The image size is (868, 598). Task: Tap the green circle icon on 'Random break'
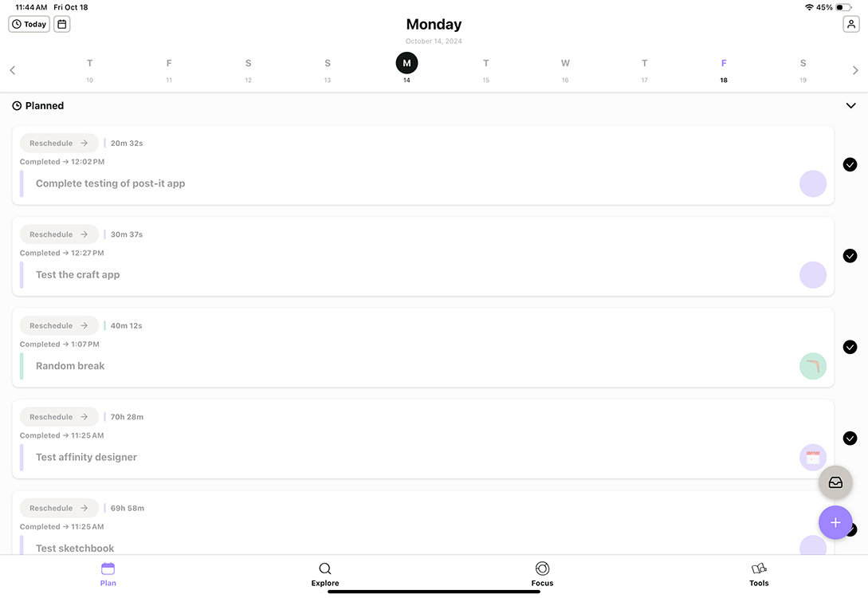pyautogui.click(x=812, y=365)
